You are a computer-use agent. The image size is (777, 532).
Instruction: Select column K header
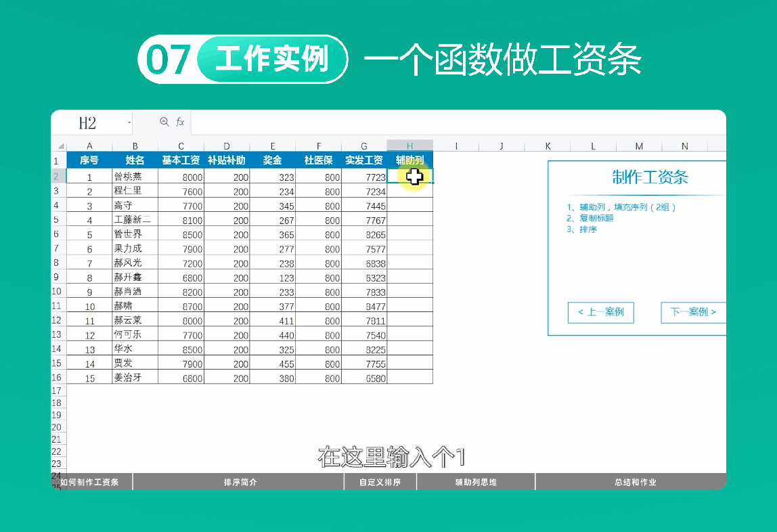coord(548,146)
